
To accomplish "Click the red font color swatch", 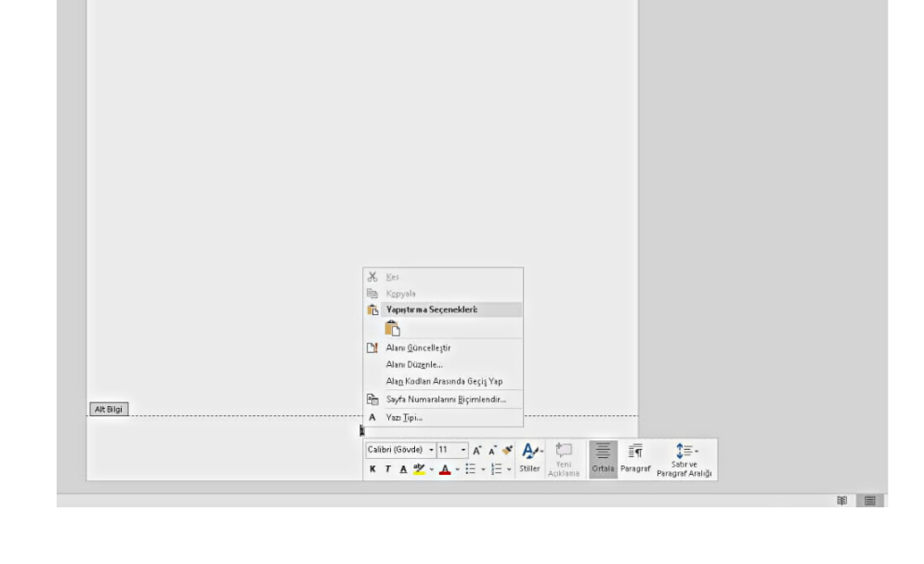I will click(443, 467).
